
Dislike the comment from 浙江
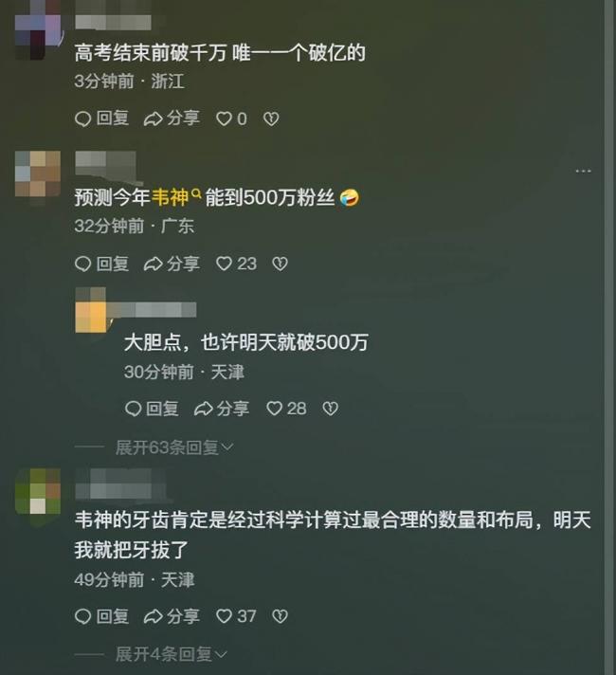click(x=271, y=119)
